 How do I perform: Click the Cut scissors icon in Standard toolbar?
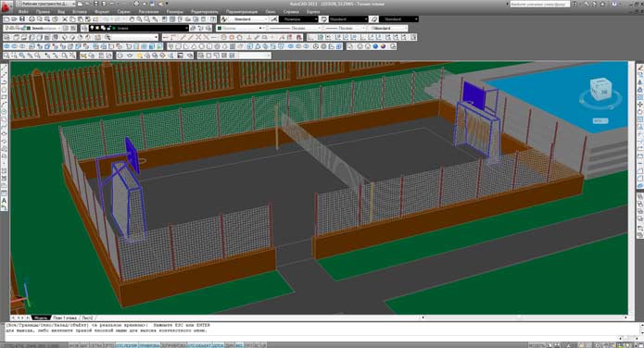click(65, 19)
